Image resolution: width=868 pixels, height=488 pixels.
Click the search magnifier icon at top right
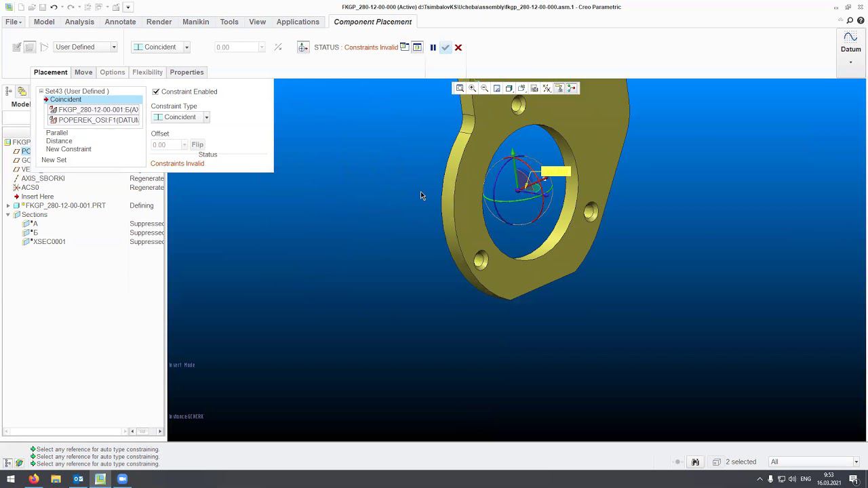click(850, 21)
